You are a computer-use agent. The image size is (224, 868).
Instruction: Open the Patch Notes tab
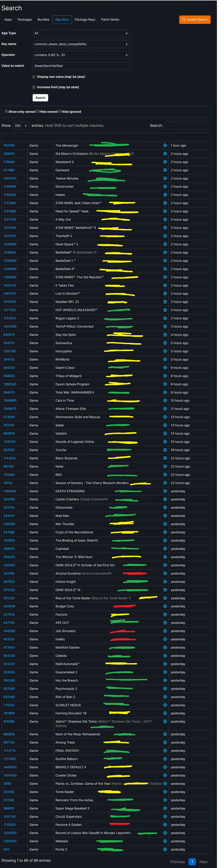tap(110, 19)
